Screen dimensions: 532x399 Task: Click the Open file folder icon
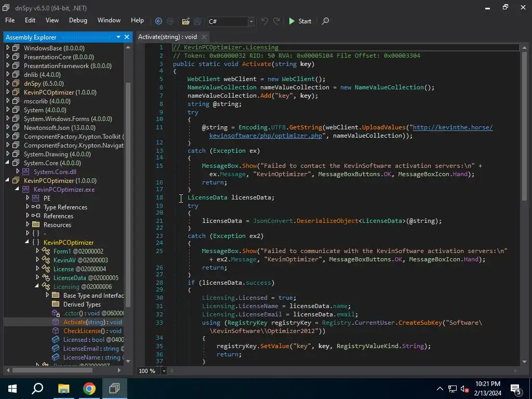point(185,21)
